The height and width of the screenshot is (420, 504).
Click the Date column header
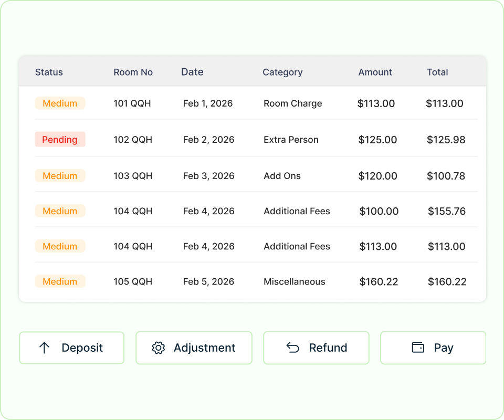192,71
